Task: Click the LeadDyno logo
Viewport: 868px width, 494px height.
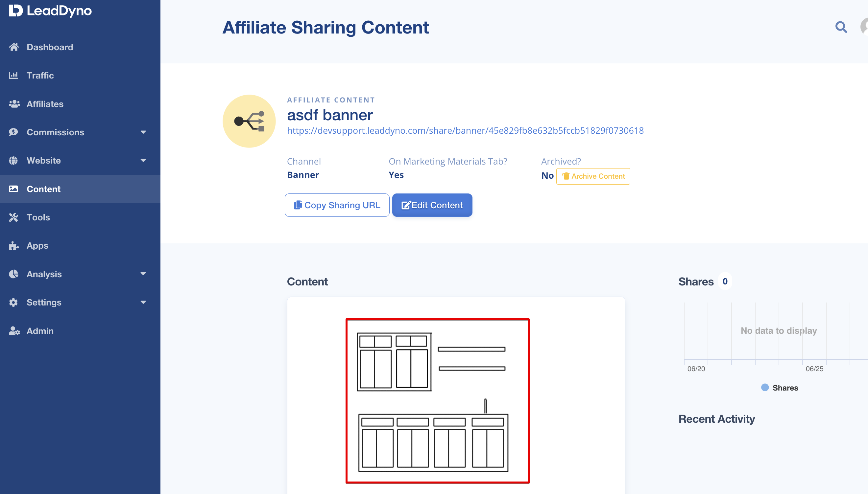Action: 50,11
